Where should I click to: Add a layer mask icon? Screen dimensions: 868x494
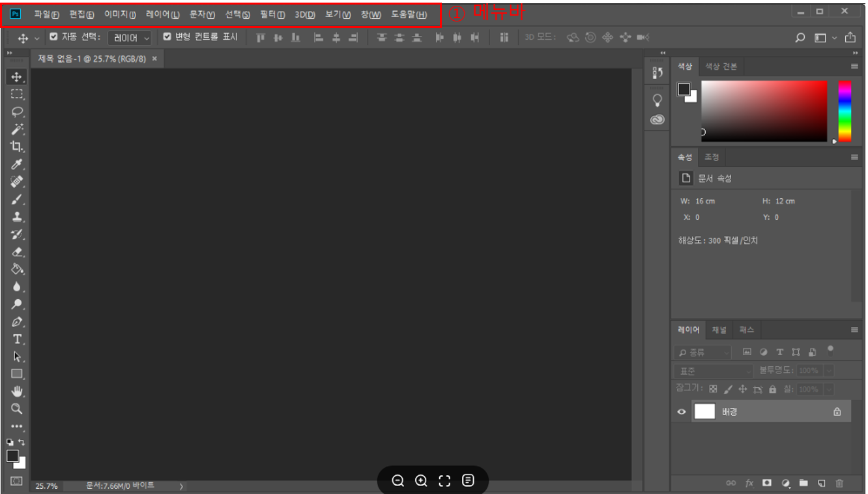(x=767, y=483)
